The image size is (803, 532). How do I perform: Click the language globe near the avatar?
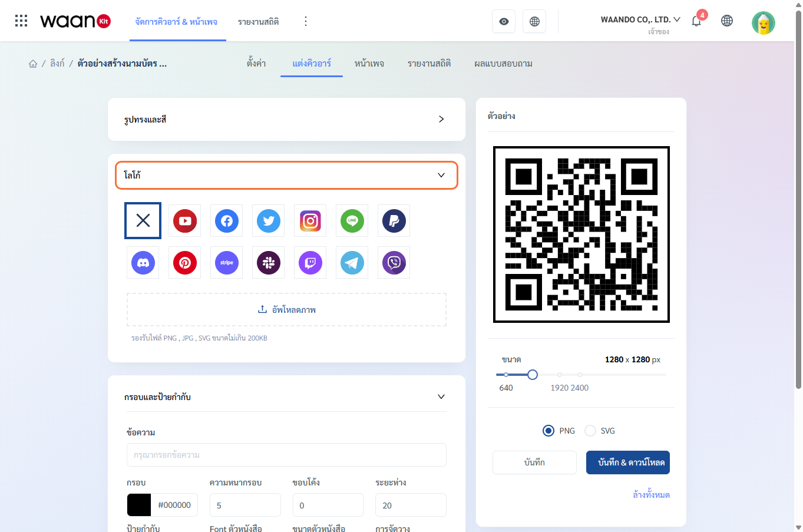pyautogui.click(x=727, y=21)
